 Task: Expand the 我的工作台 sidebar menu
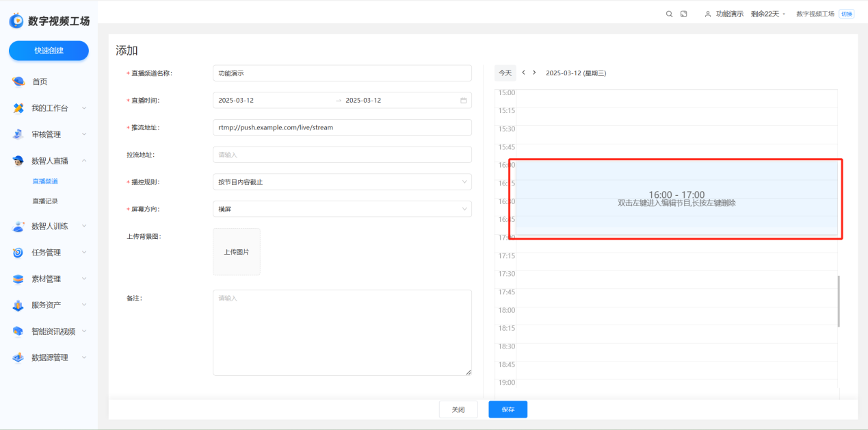click(x=50, y=108)
